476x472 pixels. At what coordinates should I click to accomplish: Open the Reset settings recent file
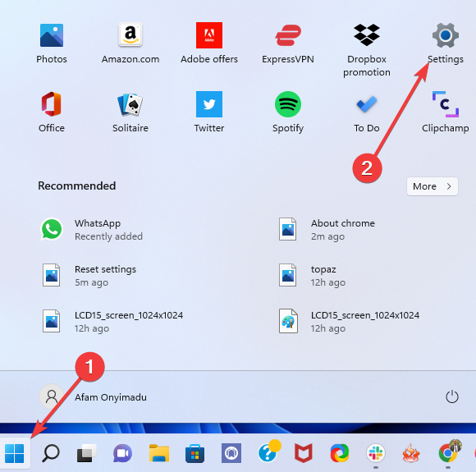click(89, 276)
